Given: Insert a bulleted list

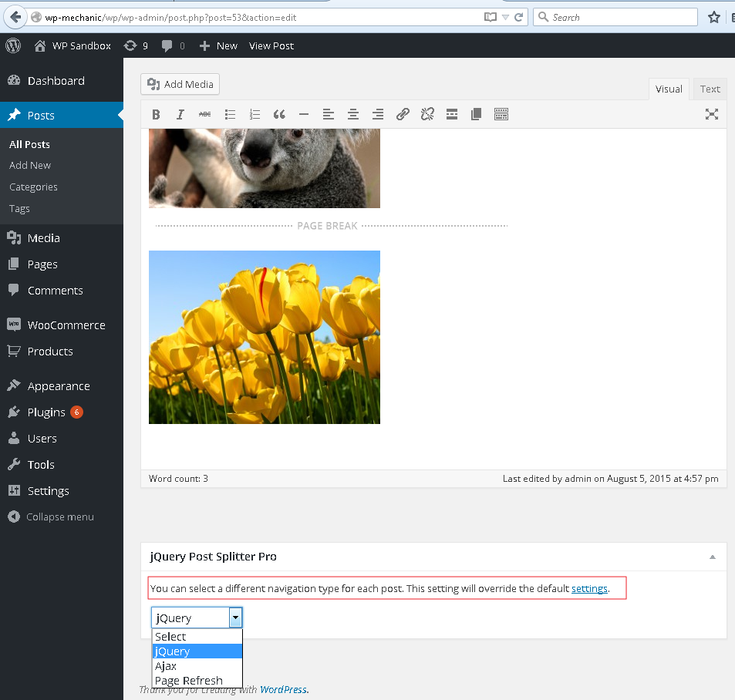Looking at the screenshot, I should coord(230,115).
